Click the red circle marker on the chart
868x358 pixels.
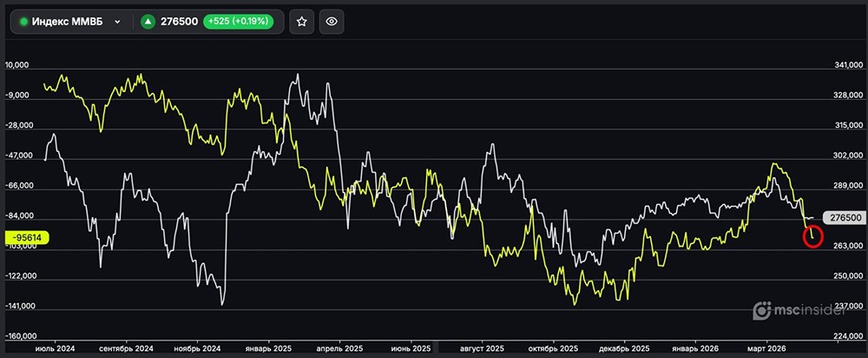[x=812, y=235]
